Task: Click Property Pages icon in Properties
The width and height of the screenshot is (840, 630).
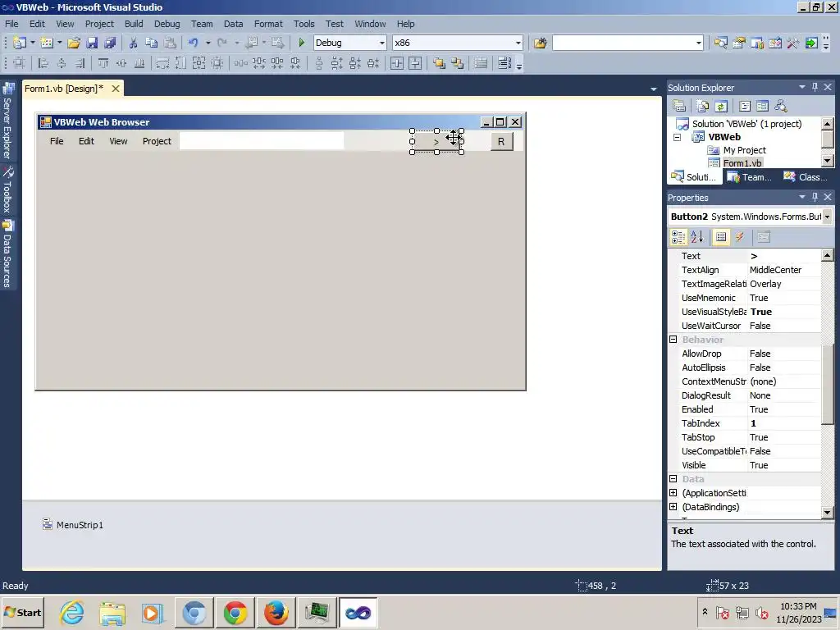Action: click(764, 237)
